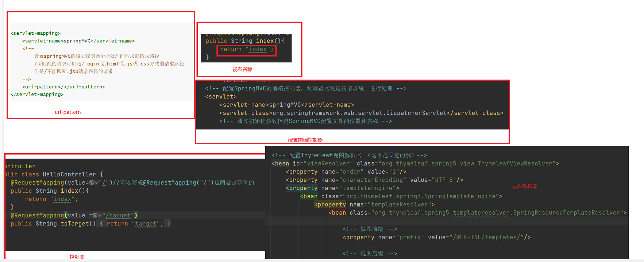Click the underlined "/target" mapping value
Viewport: 644px width, 262px height.
[x=118, y=216]
